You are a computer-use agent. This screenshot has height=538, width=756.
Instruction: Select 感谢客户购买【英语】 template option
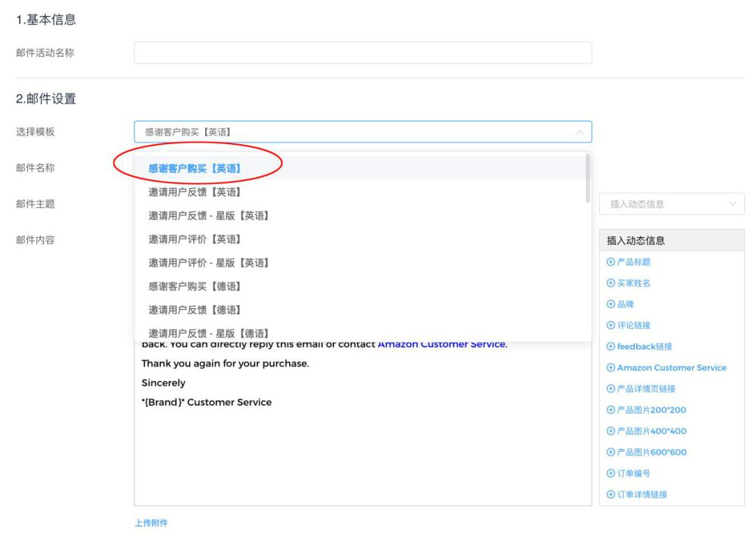tap(195, 169)
